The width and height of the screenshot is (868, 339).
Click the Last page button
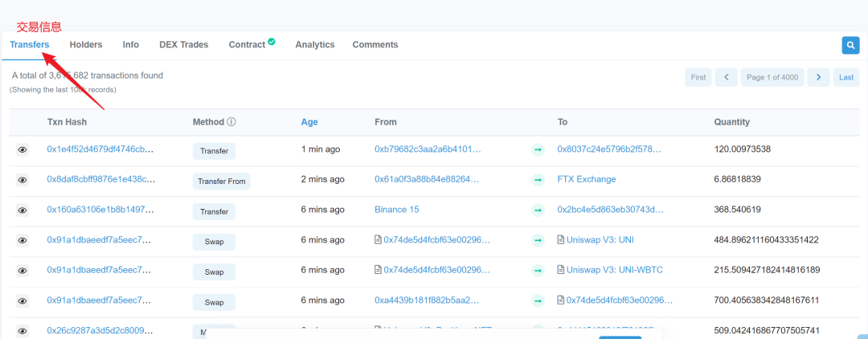[x=845, y=77]
